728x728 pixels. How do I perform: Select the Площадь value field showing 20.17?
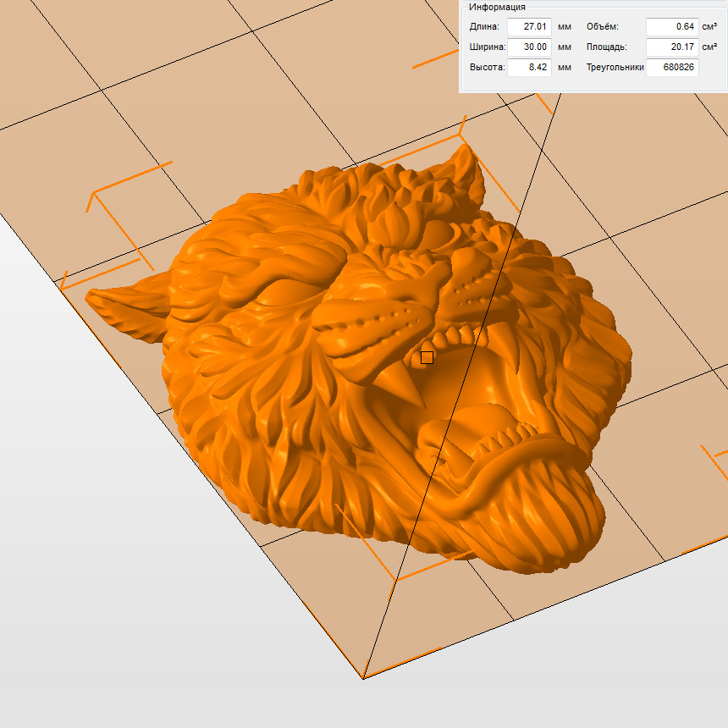coord(671,47)
